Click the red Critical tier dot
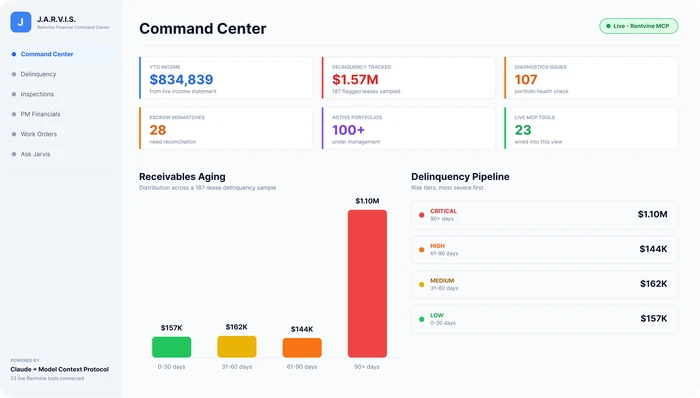The height and width of the screenshot is (398, 700). [421, 215]
